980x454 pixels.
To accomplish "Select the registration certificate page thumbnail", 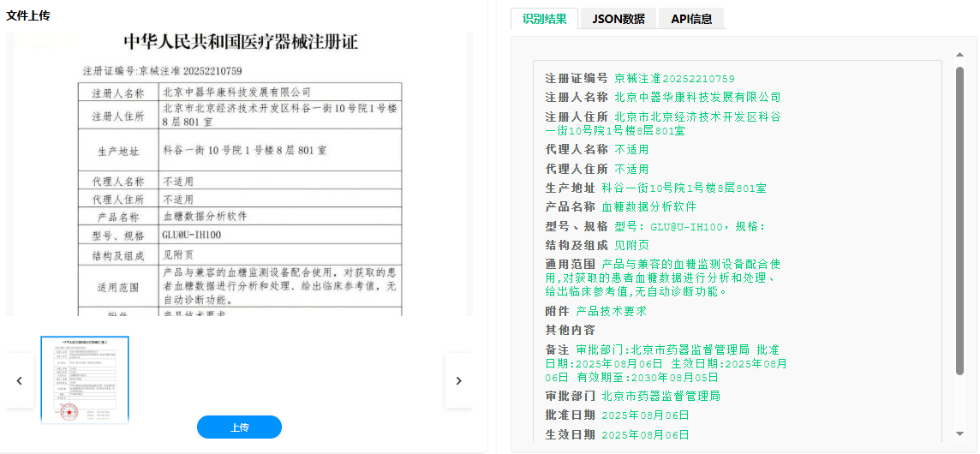I will 85,379.
